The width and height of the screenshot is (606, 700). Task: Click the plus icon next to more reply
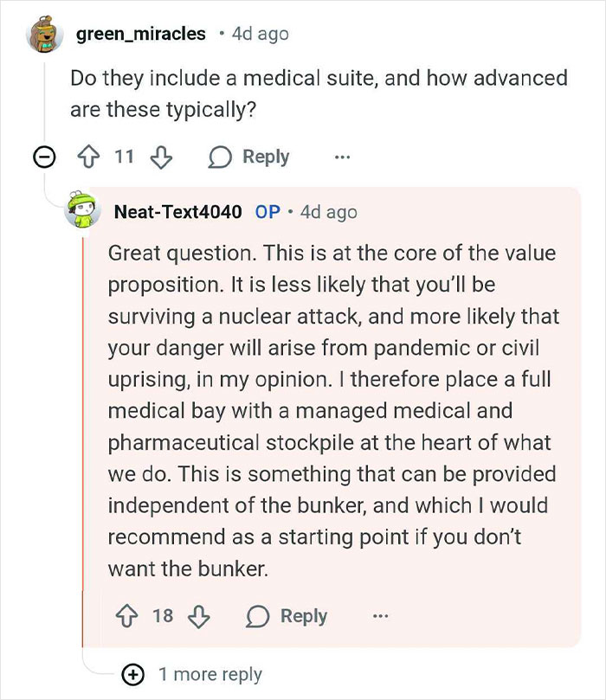pyautogui.click(x=131, y=673)
